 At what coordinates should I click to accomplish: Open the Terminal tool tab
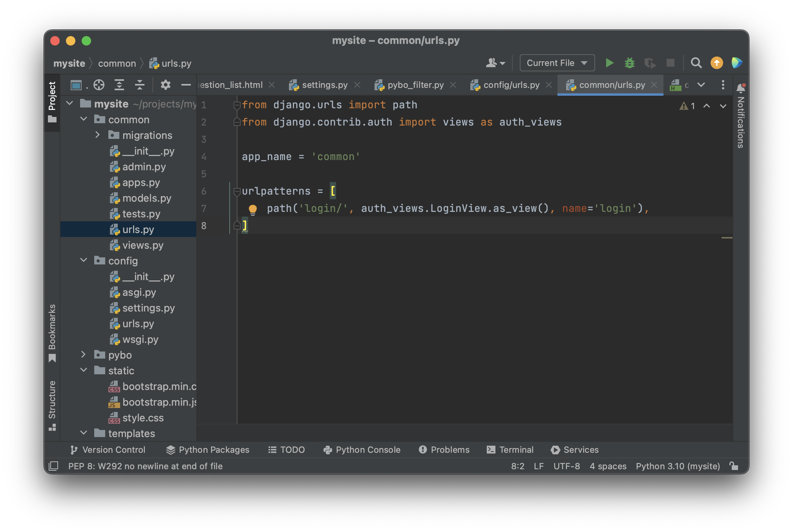(x=510, y=450)
